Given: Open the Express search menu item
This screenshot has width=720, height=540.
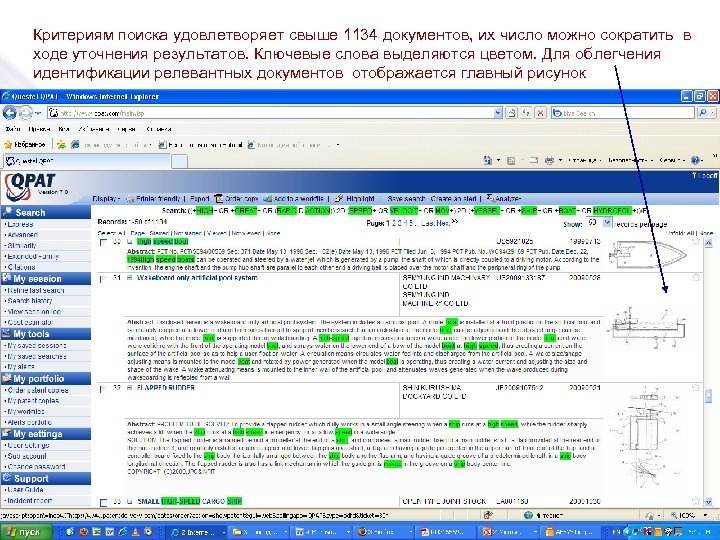Looking at the screenshot, I should pos(20,225).
